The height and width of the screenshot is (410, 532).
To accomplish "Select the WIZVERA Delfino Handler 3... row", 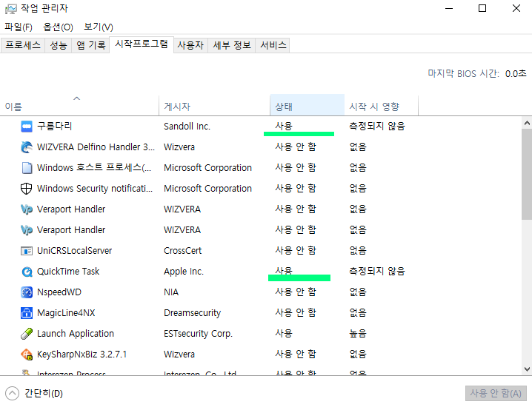I will (x=261, y=147).
